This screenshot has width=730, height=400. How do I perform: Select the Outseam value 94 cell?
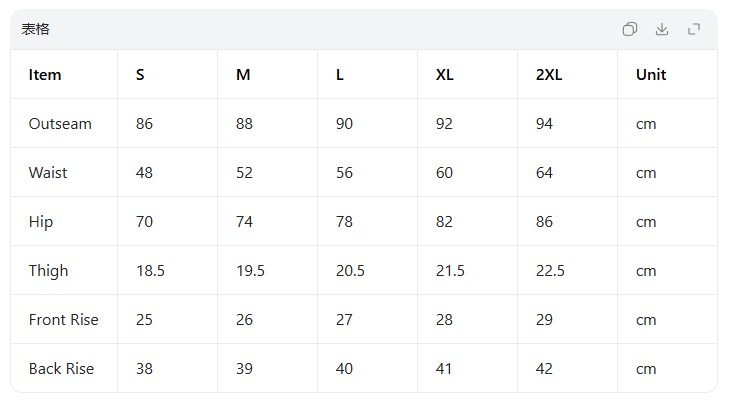(545, 124)
